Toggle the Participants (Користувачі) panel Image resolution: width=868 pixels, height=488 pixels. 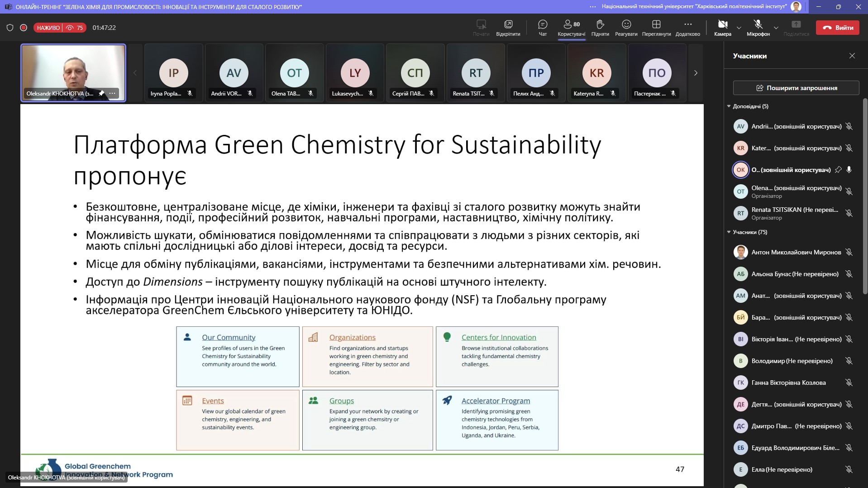pyautogui.click(x=571, y=28)
